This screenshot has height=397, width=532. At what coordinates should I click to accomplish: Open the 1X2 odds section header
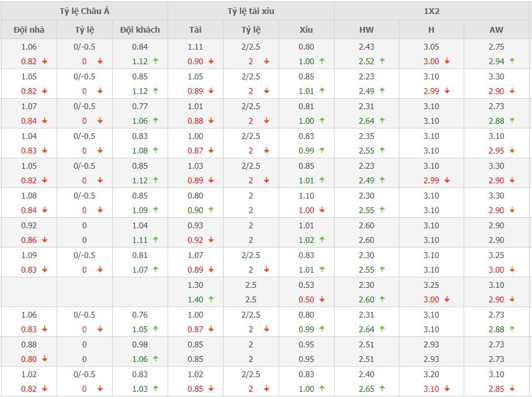[x=433, y=11]
